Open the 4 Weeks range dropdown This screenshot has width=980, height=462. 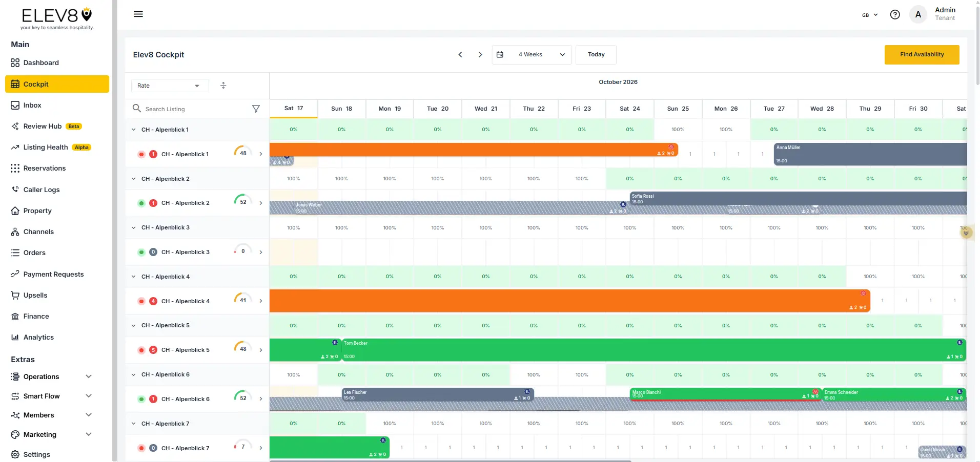[x=532, y=54]
